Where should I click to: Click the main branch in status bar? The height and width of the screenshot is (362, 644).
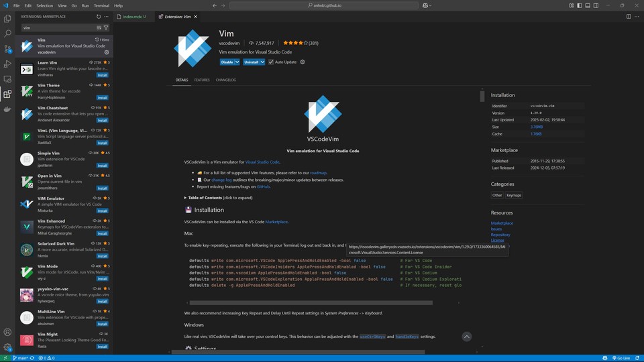point(20,358)
